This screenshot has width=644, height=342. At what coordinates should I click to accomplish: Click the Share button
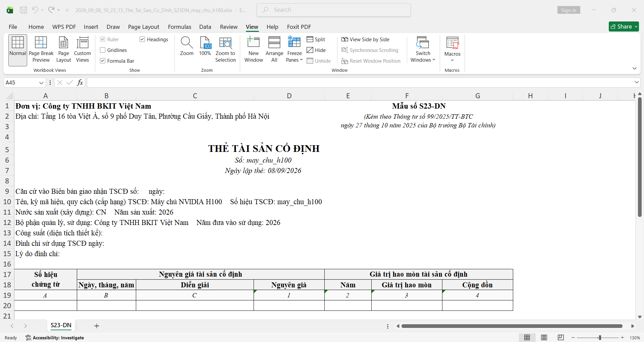624,26
